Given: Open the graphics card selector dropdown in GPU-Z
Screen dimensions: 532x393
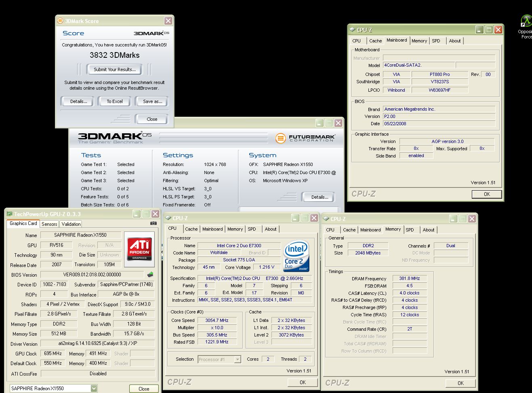Looking at the screenshot, I should click(x=94, y=389).
